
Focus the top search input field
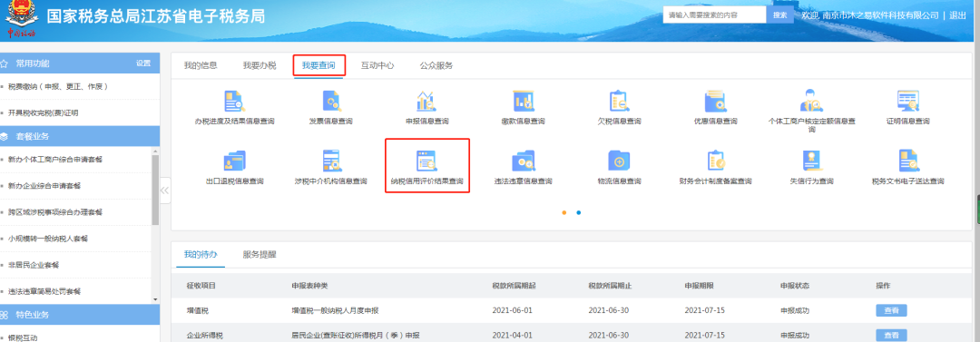pyautogui.click(x=714, y=15)
